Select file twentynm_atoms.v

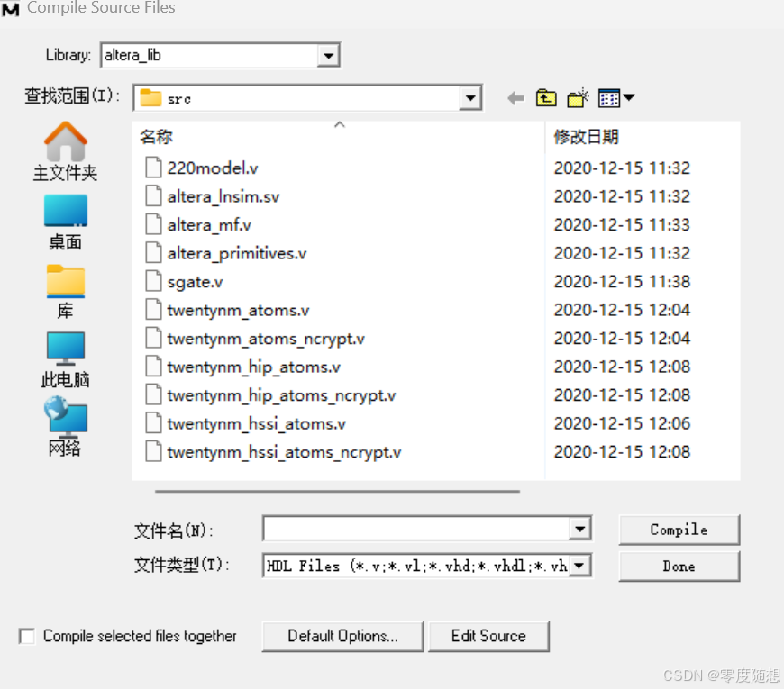(239, 310)
